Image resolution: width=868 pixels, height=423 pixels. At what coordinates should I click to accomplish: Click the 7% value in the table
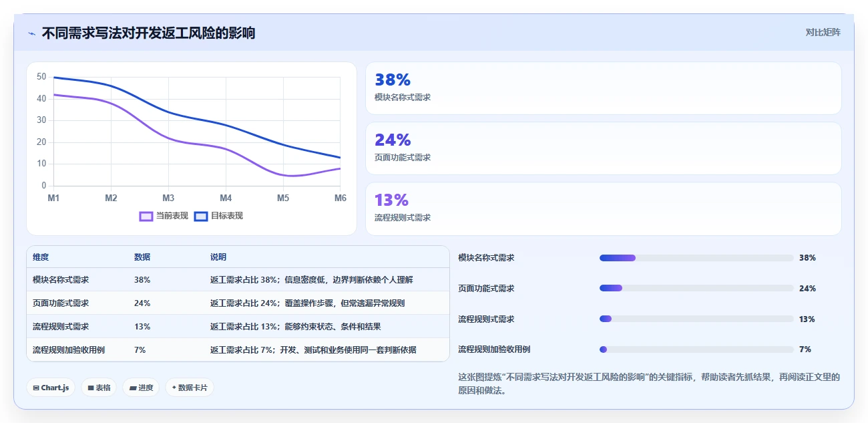click(140, 349)
